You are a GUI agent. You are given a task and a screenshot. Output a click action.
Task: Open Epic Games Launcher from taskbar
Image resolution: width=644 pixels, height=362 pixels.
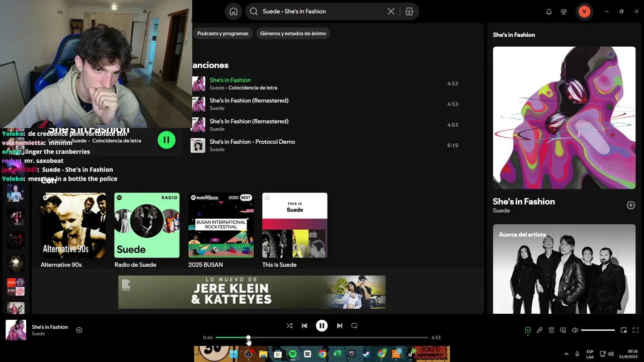[x=352, y=354]
